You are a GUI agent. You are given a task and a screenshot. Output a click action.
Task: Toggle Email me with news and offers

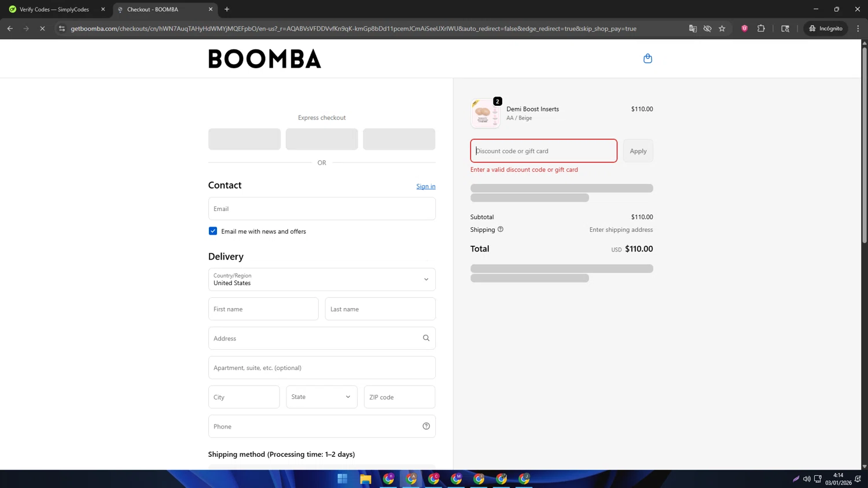213,231
